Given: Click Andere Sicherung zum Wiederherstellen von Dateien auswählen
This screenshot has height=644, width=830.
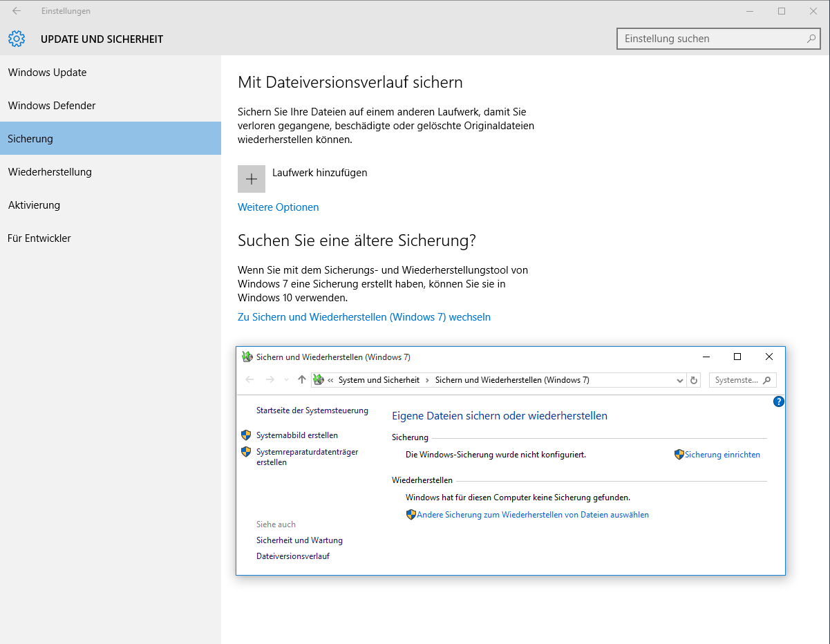Looking at the screenshot, I should point(533,515).
